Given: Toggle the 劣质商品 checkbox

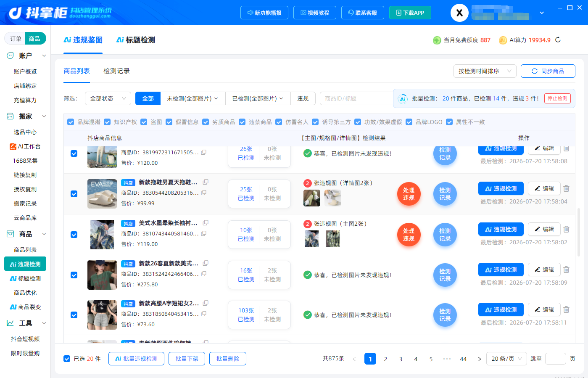Looking at the screenshot, I should click(206, 122).
